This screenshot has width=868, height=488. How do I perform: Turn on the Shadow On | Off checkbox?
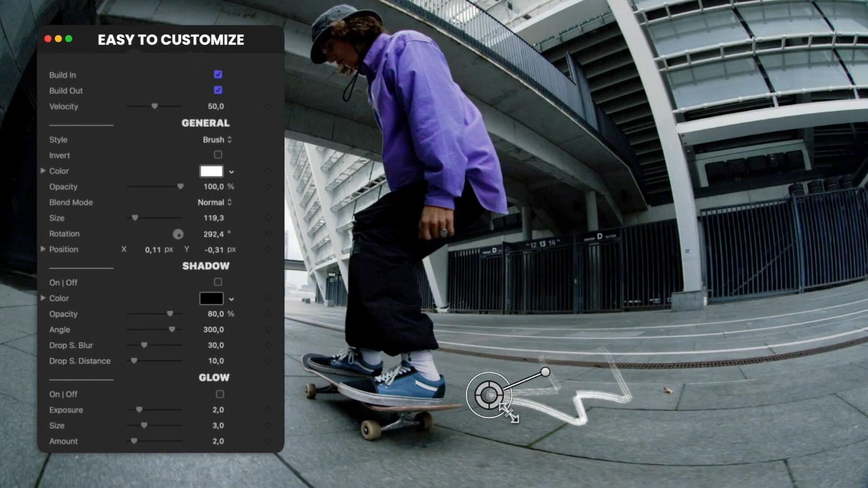(218, 282)
